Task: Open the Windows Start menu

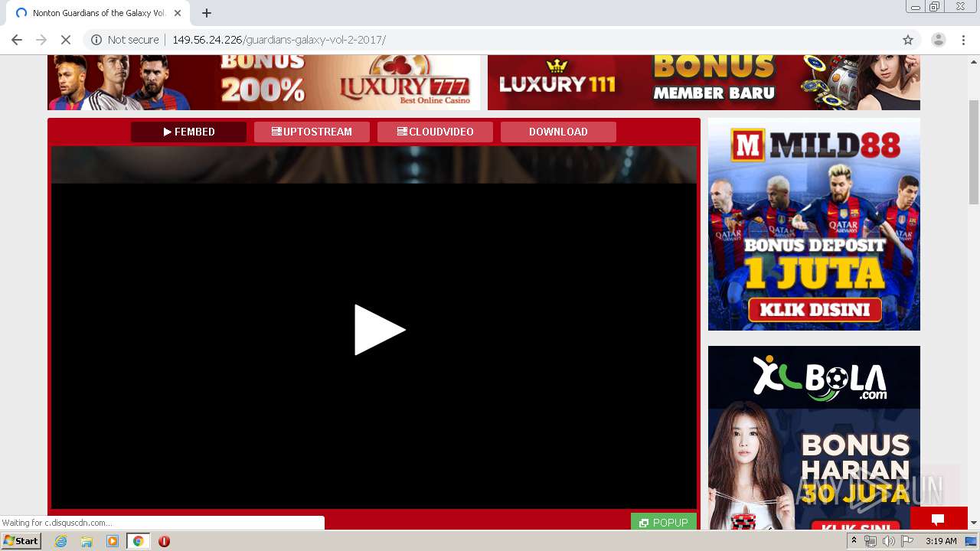Action: [x=21, y=541]
